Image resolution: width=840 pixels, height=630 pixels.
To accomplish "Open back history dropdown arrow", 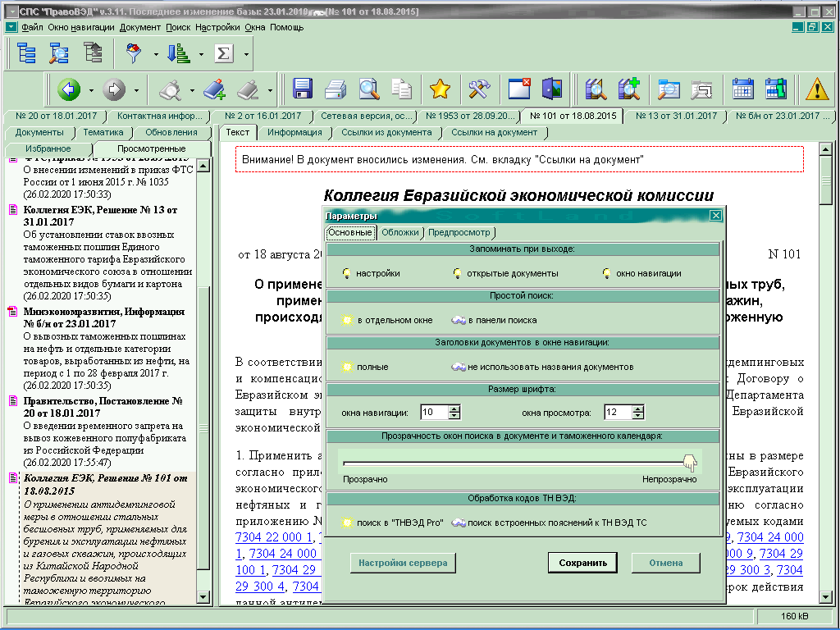I will [x=91, y=90].
